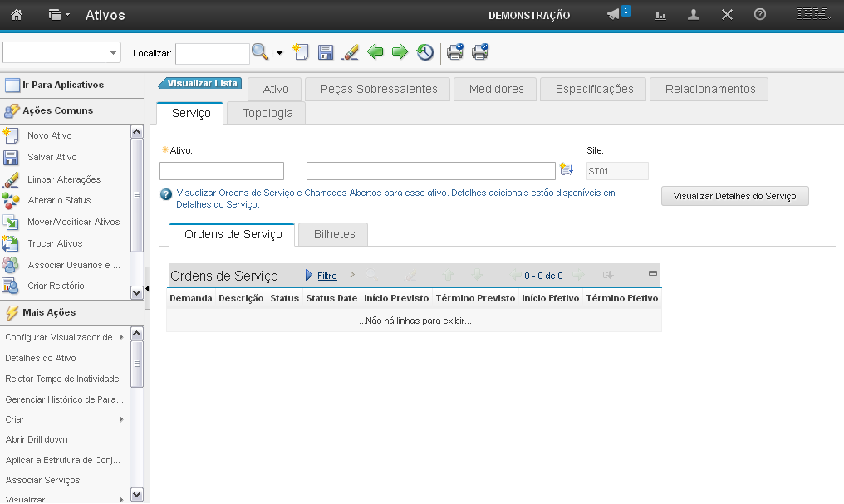Click the clear changes eraser toolbar icon
This screenshot has width=844, height=504.
(351, 52)
